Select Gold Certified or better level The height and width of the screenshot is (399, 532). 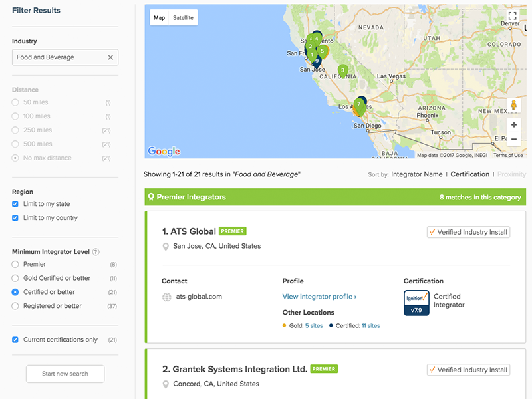[x=15, y=278]
